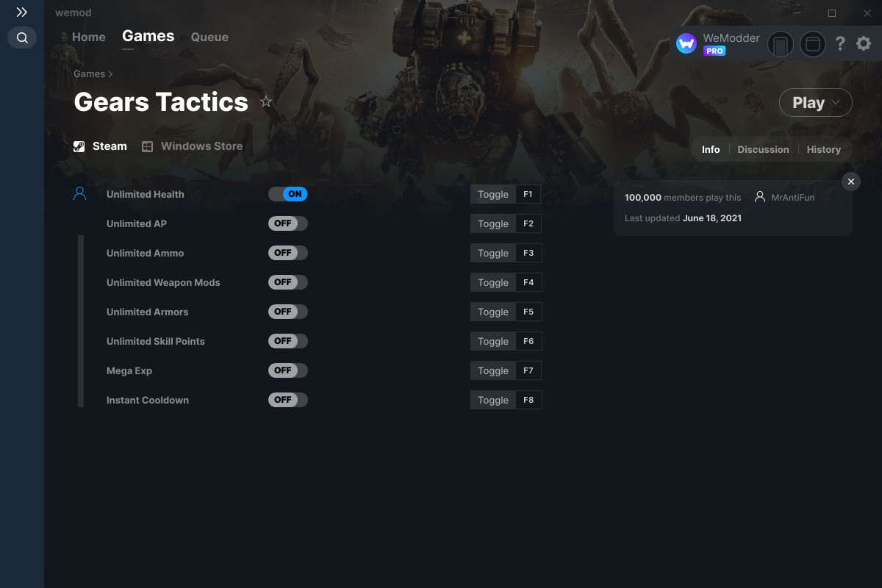Viewport: 882px width, 588px height.
Task: Open the Discussion tab
Action: [763, 149]
